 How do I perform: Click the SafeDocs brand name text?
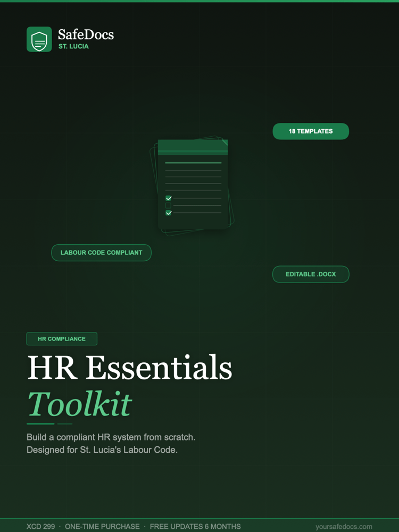pyautogui.click(x=86, y=34)
